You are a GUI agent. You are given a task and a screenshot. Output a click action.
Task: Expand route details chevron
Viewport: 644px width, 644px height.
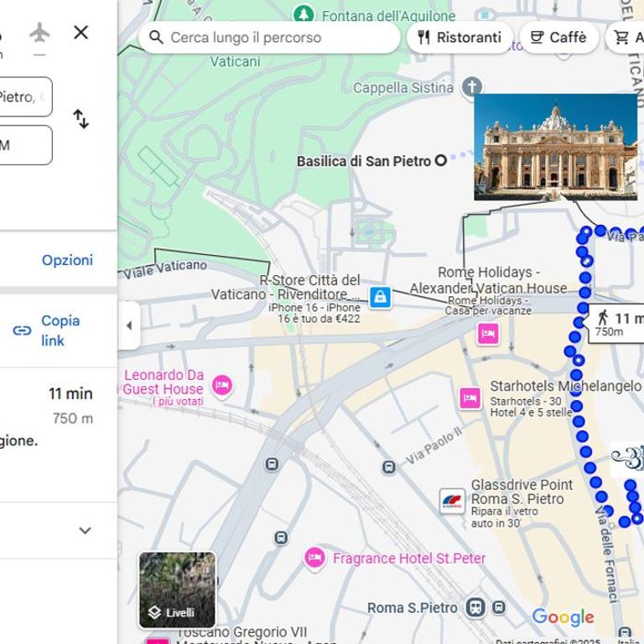coord(85,530)
